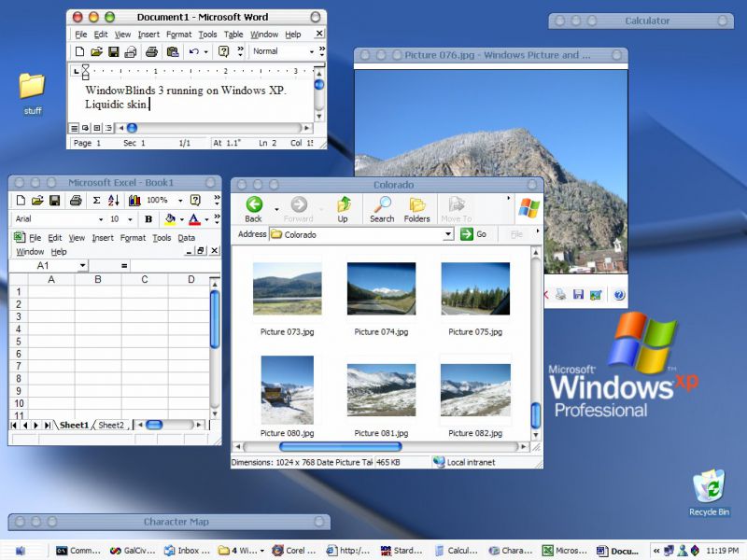Click the Search icon in Colorado window
This screenshot has width=747, height=560.
pyautogui.click(x=382, y=209)
